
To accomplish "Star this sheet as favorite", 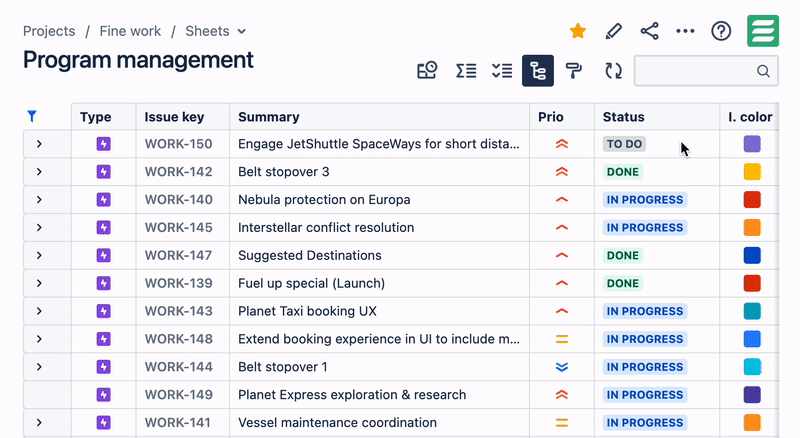I will coord(578,31).
